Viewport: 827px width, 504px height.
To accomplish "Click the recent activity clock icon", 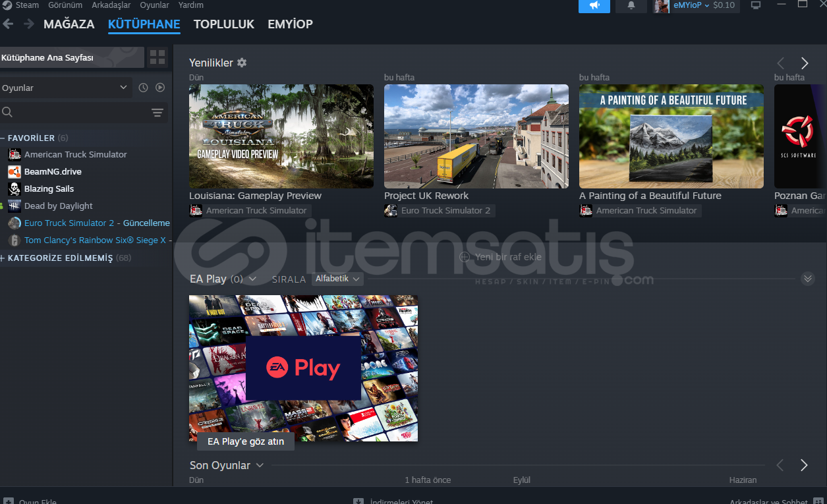I will click(x=143, y=88).
